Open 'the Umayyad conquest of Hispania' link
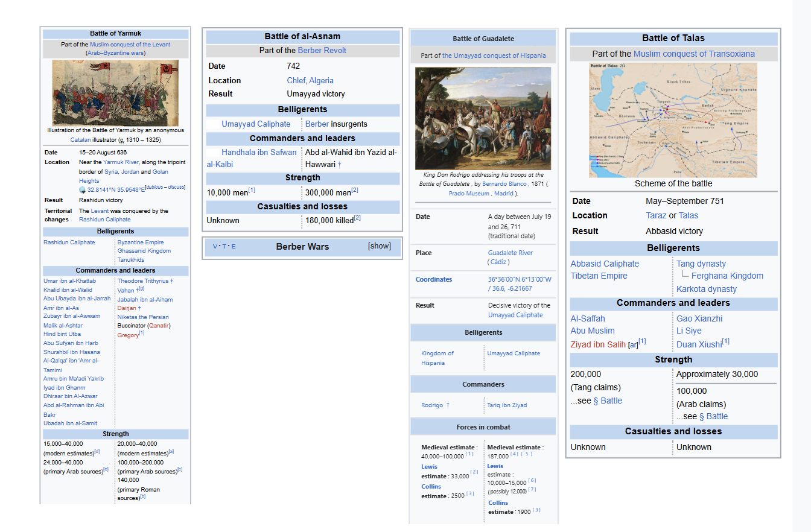Image resolution: width=811 pixels, height=532 pixels. pyautogui.click(x=494, y=55)
